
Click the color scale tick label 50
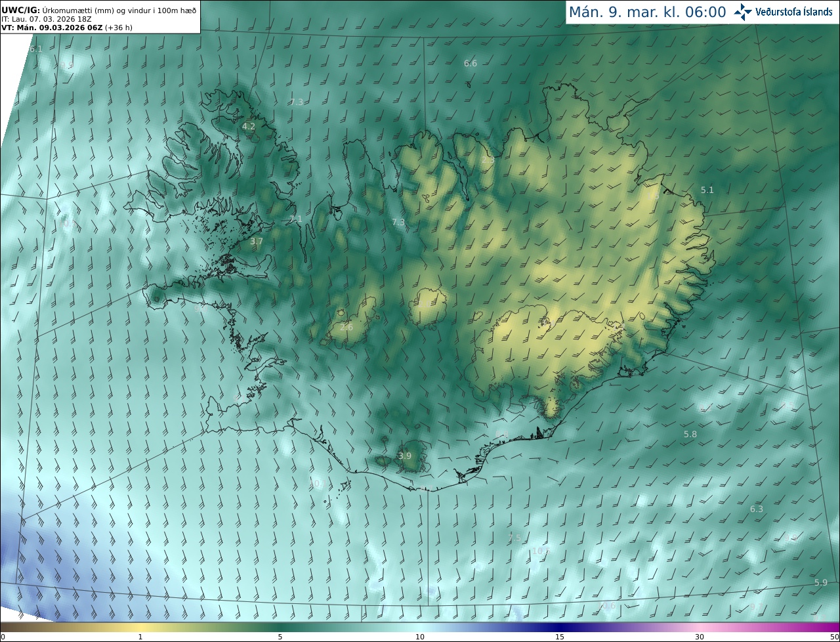tap(834, 637)
